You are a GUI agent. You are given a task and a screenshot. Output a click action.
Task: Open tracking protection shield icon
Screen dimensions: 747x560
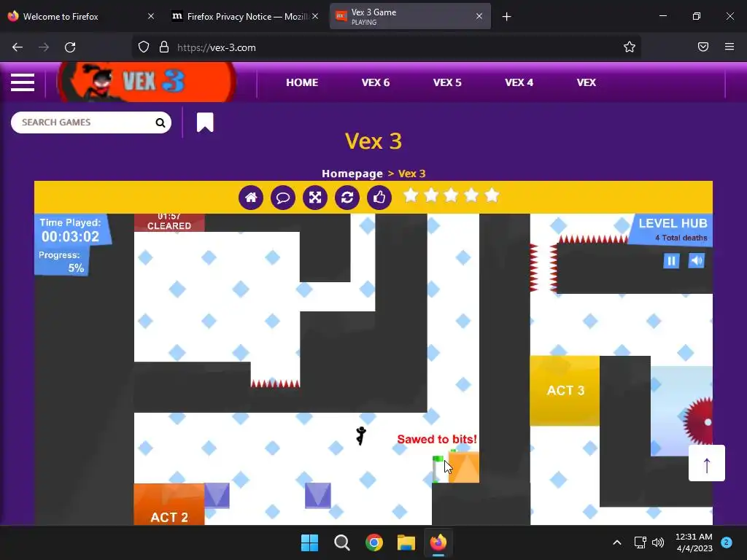[x=144, y=47]
